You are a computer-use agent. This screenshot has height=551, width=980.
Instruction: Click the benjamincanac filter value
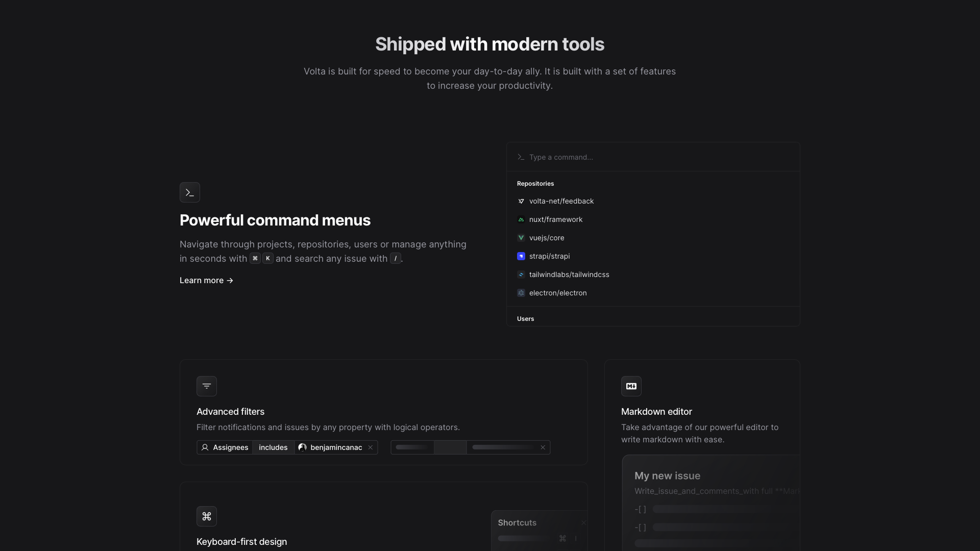click(x=330, y=447)
